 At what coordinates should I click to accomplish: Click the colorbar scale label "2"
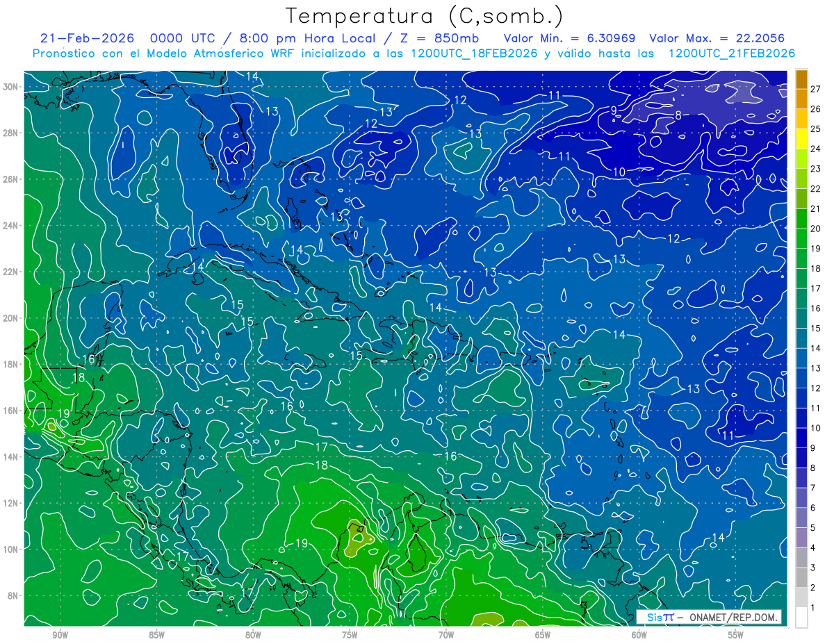pos(813,588)
